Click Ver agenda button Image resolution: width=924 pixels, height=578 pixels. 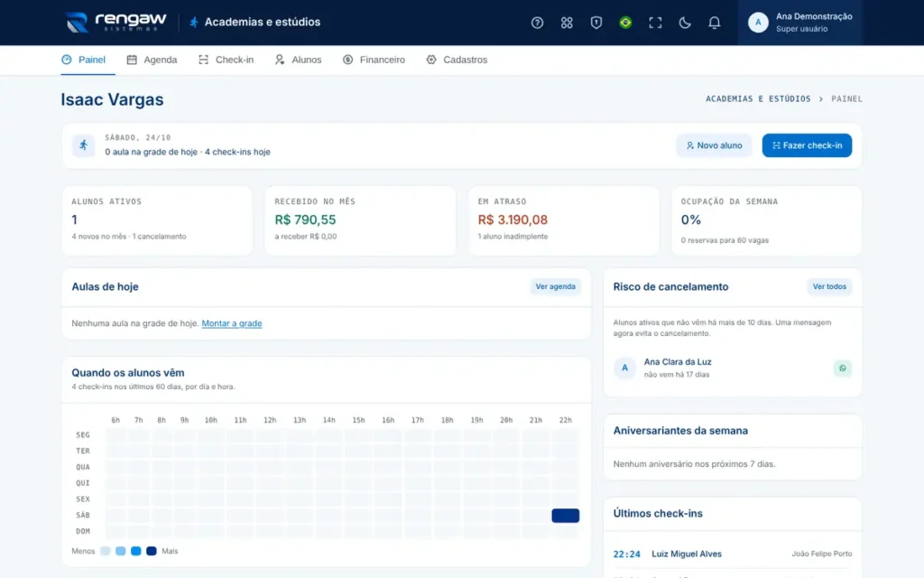click(x=555, y=286)
